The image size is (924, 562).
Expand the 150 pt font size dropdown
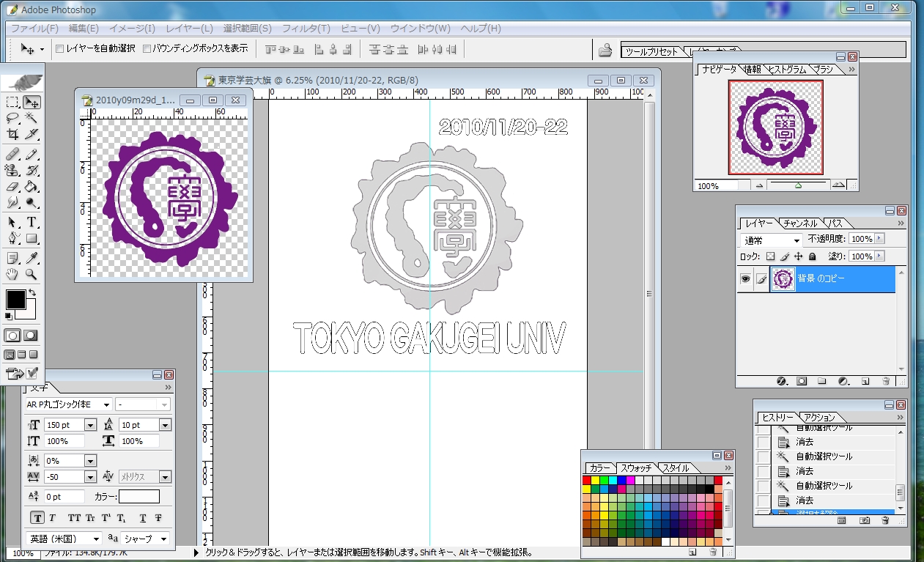pos(90,425)
